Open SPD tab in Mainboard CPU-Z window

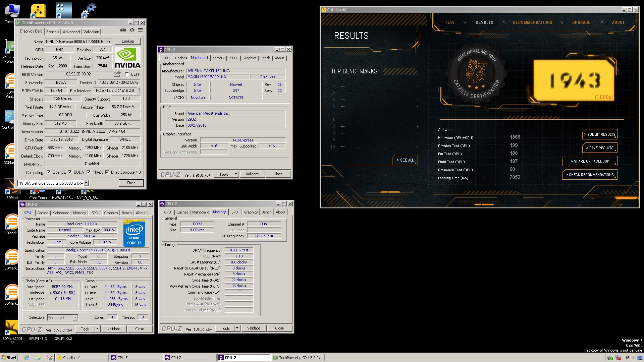point(233,58)
